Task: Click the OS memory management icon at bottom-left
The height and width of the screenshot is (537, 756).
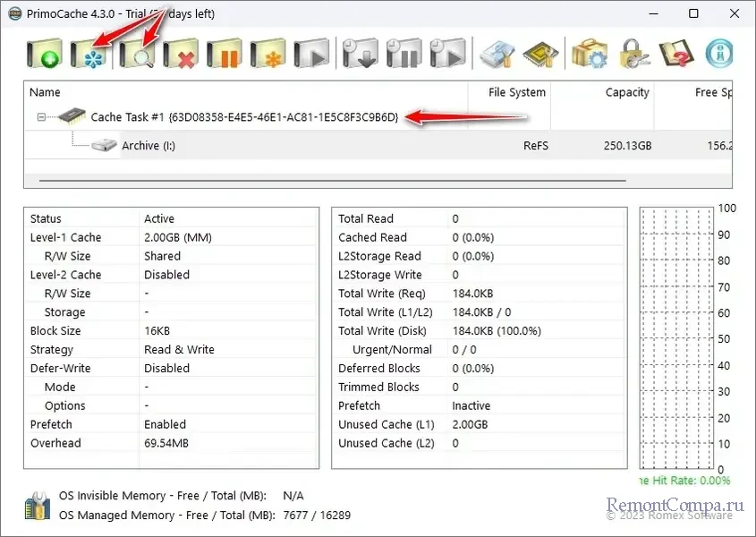Action: click(38, 505)
